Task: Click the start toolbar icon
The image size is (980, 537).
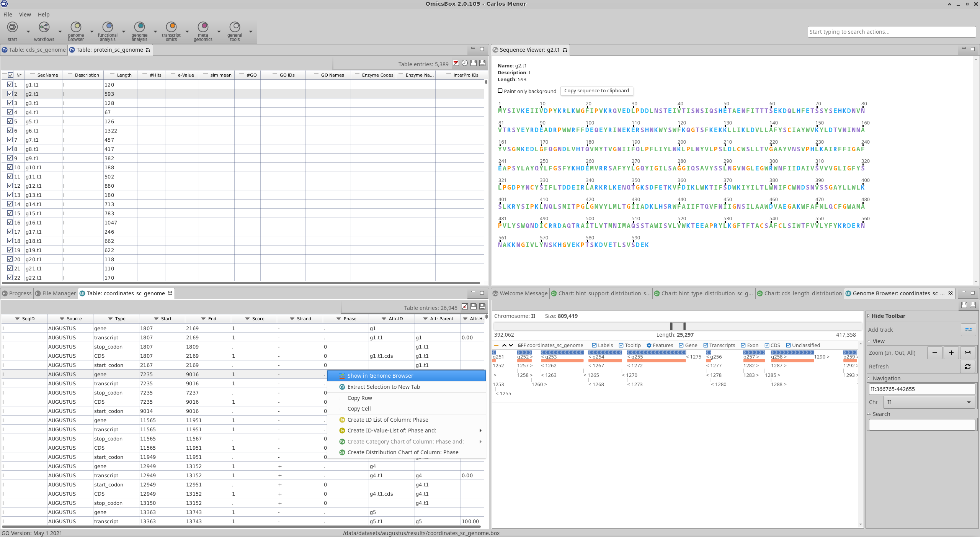Action: pyautogui.click(x=12, y=27)
